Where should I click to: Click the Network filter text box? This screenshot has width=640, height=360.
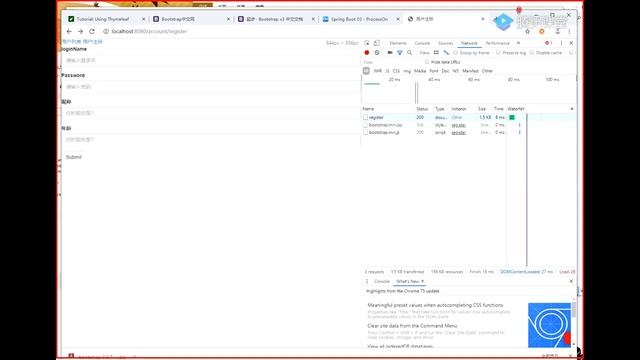tap(392, 62)
